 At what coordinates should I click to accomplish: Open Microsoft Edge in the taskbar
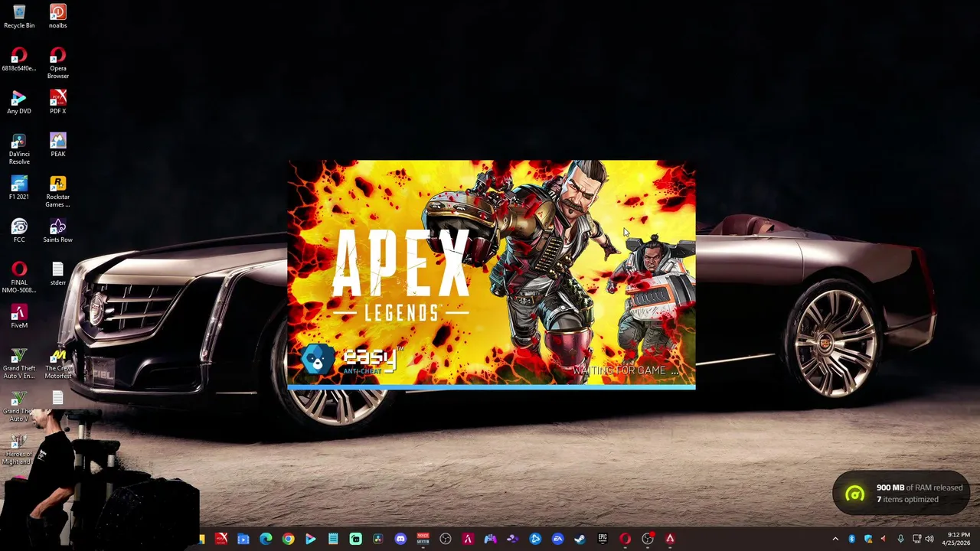(266, 539)
